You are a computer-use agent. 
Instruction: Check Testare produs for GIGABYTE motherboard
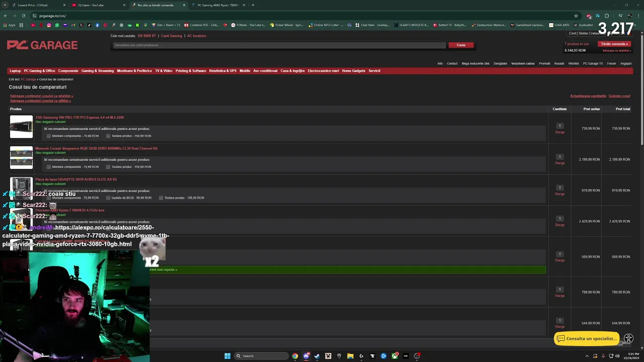coord(161,198)
